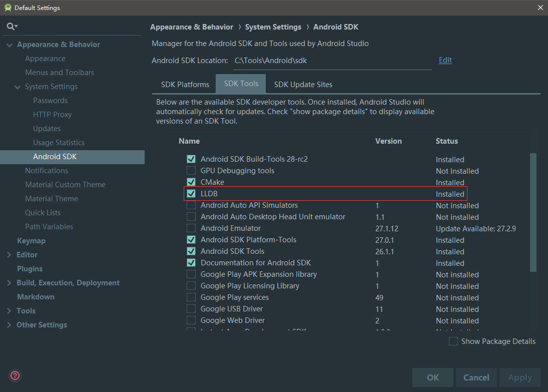Check Google Play APK Expansion library checkbox
Image resolution: width=548 pixels, height=392 pixels.
(191, 274)
